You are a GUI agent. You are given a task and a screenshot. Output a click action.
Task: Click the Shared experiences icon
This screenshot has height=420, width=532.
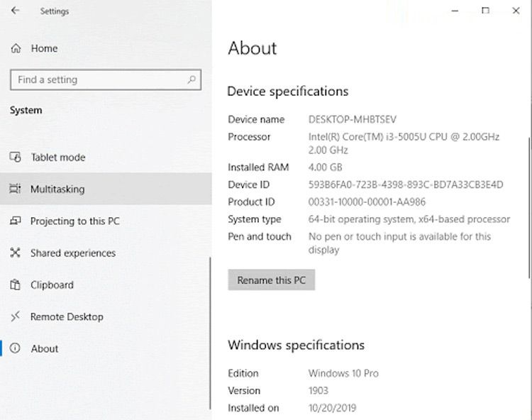(x=16, y=253)
